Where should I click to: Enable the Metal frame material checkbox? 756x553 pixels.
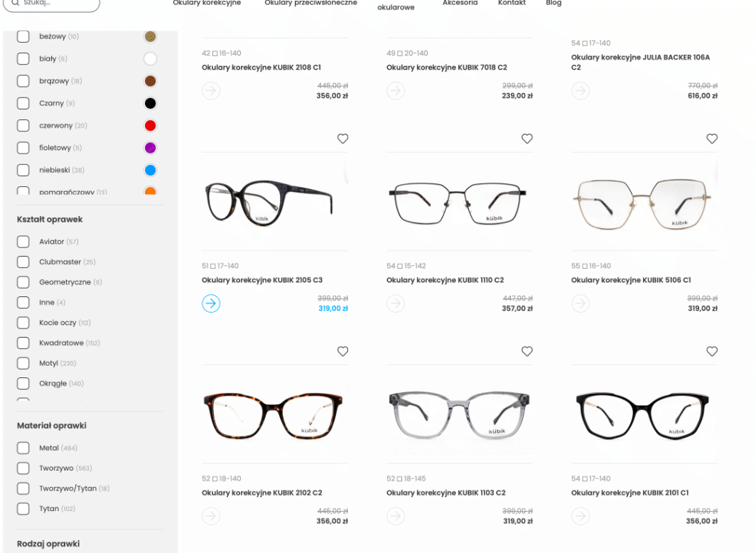(23, 448)
